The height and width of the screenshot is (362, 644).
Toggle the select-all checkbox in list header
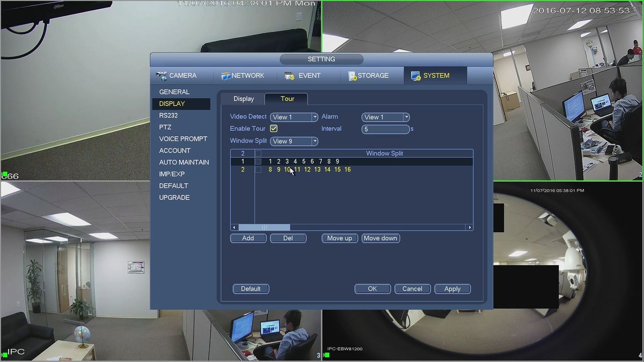(258, 153)
